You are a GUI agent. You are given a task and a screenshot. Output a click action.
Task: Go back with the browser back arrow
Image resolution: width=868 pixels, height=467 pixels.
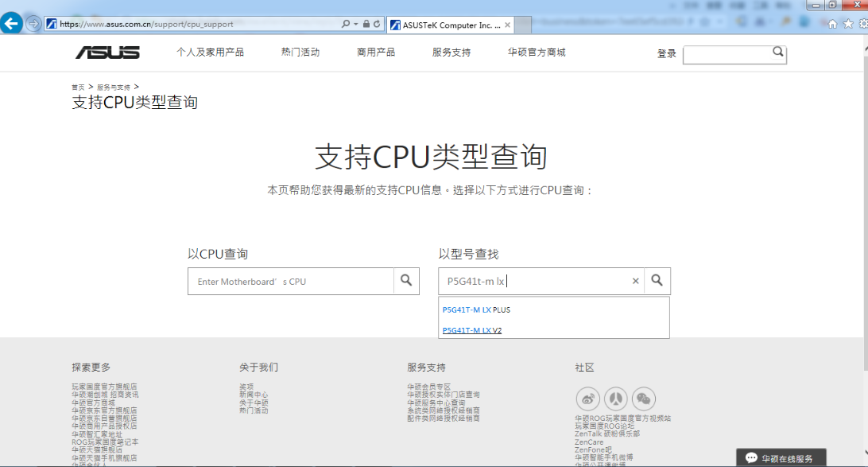pyautogui.click(x=11, y=24)
